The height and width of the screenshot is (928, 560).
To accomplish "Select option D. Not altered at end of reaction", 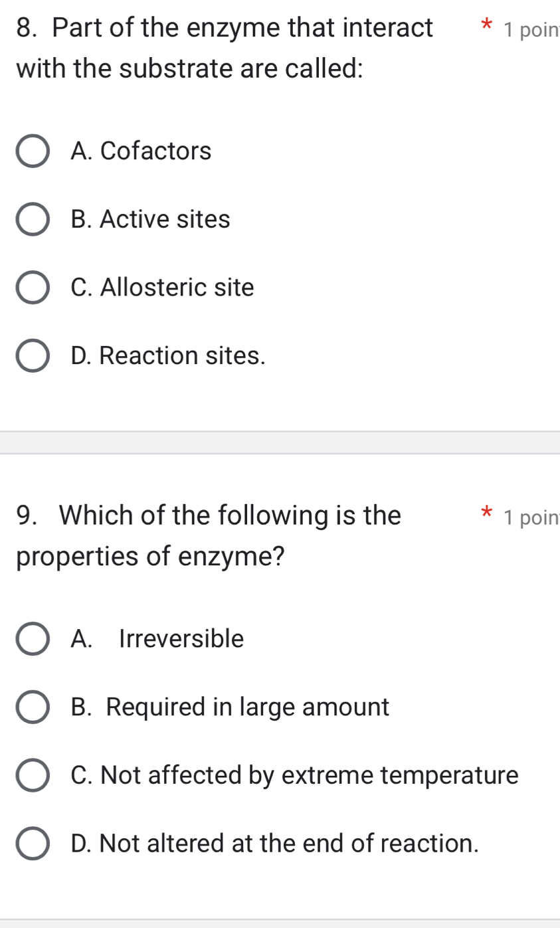I will point(33,844).
